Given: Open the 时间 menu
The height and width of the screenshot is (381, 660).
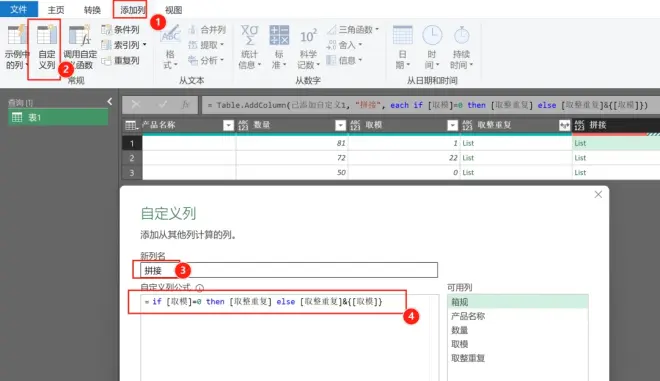Looking at the screenshot, I should pos(432,47).
